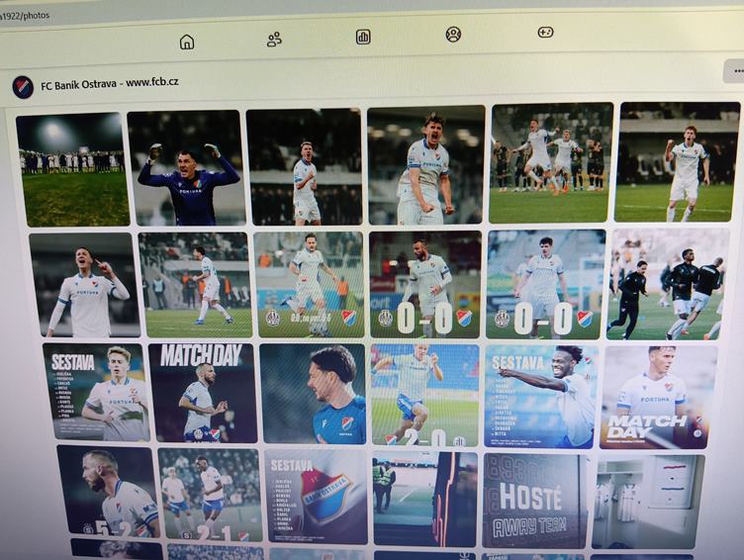
Task: Click the FC Baník Ostrava page avatar
Action: pyautogui.click(x=22, y=87)
